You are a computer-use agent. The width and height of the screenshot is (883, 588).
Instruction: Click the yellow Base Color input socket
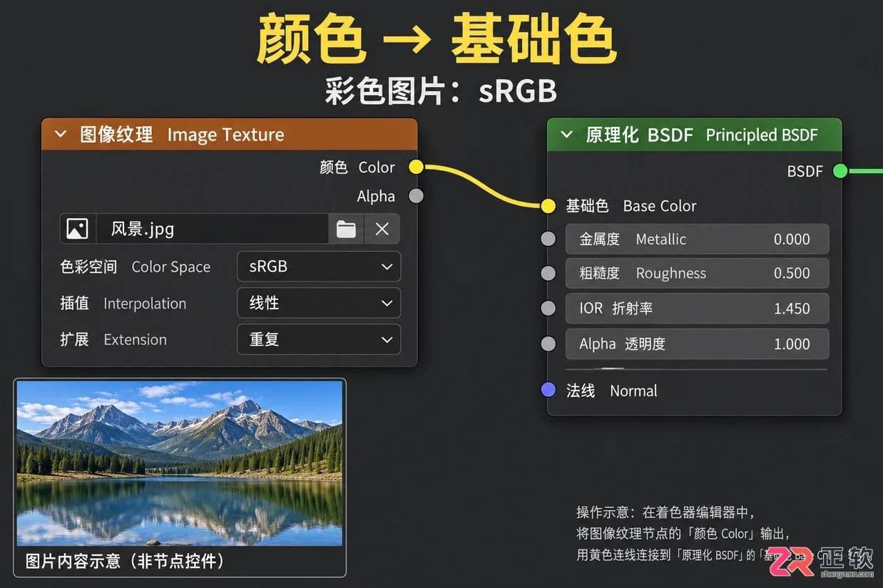(548, 206)
